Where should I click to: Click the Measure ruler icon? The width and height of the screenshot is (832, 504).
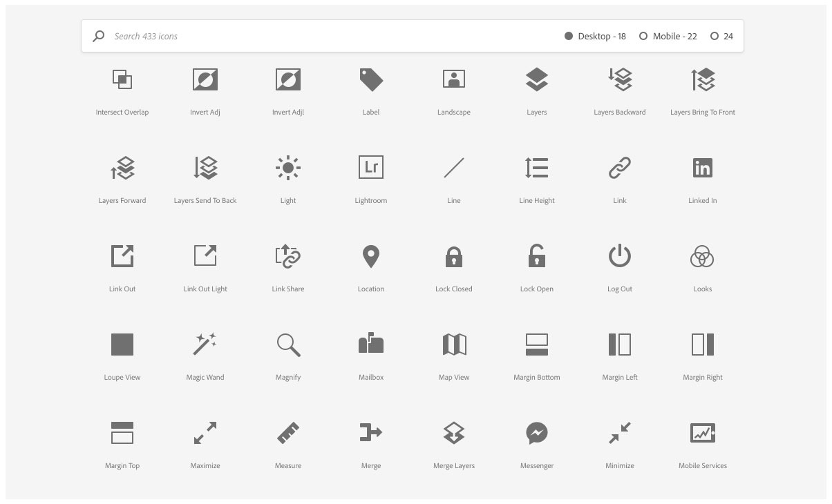287,432
